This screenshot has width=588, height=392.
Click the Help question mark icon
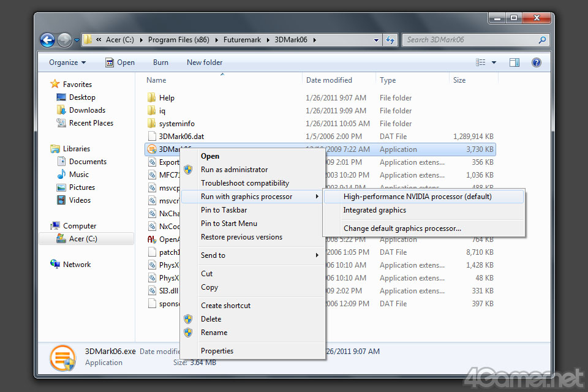(537, 62)
